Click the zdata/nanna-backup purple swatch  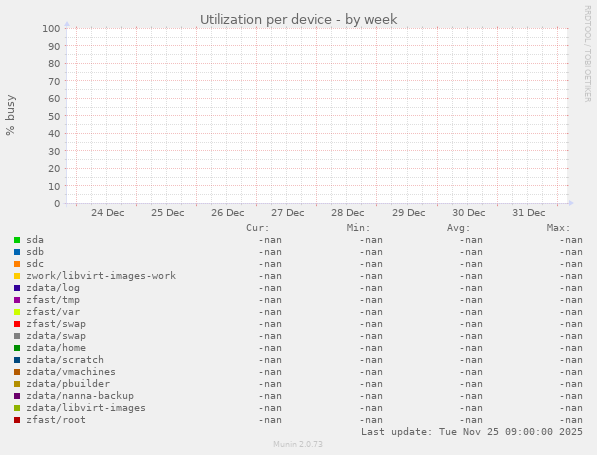coord(17,396)
